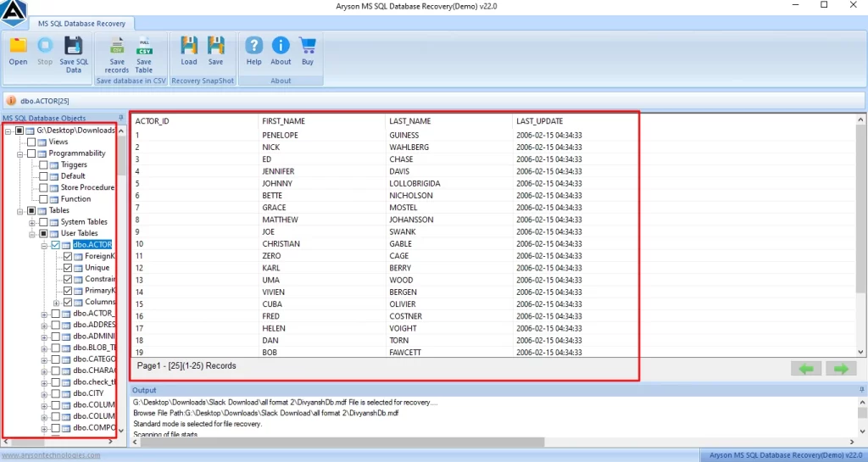Toggle the Triggers checkbox
The image size is (868, 462).
pos(43,165)
